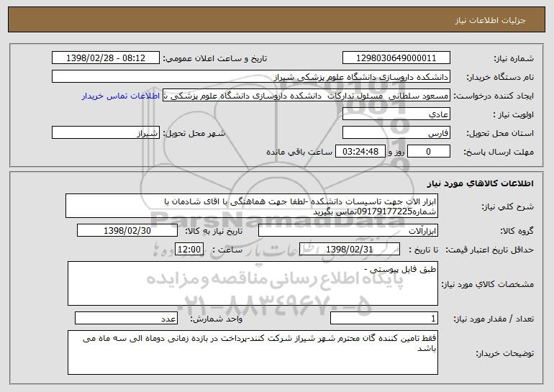Select the remaining days field showing 0
Viewport: 554px width, 392px height.
click(x=429, y=151)
